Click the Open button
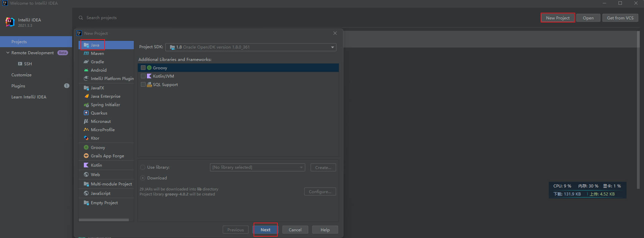The width and height of the screenshot is (644, 238). 588,18
